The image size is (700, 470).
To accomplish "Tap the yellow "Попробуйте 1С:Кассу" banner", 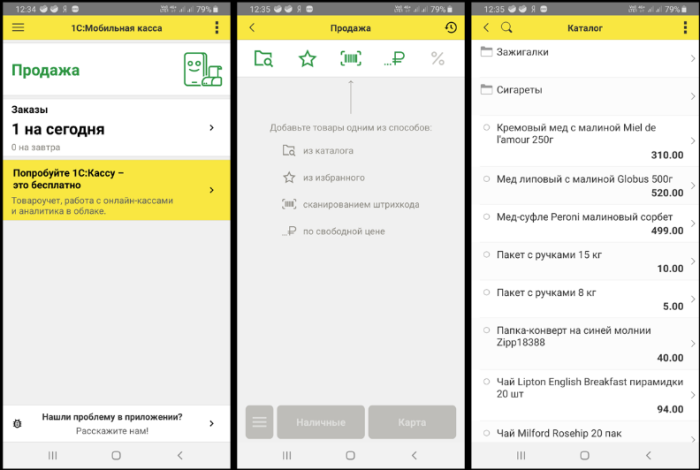I will (x=114, y=190).
